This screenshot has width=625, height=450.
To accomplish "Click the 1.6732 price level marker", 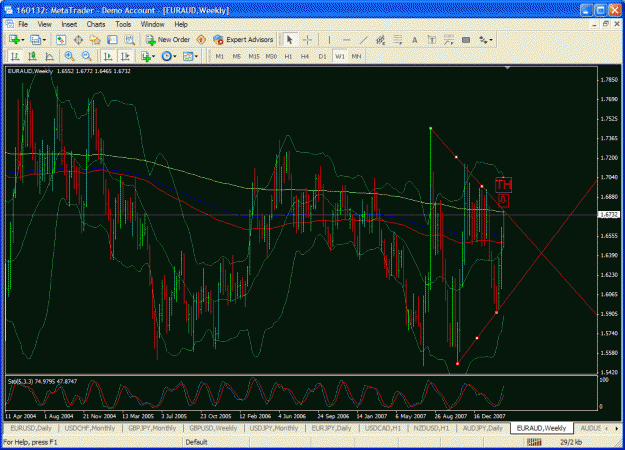I will pos(609,215).
